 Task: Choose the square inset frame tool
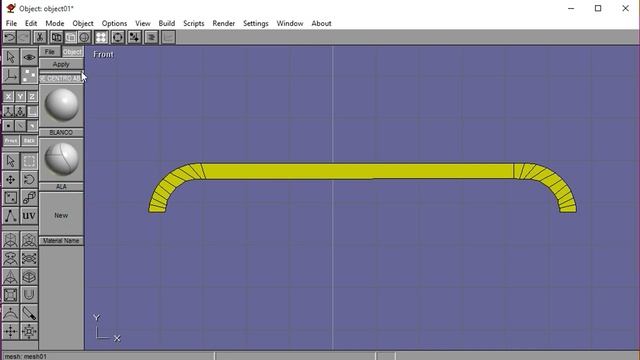coord(11,295)
